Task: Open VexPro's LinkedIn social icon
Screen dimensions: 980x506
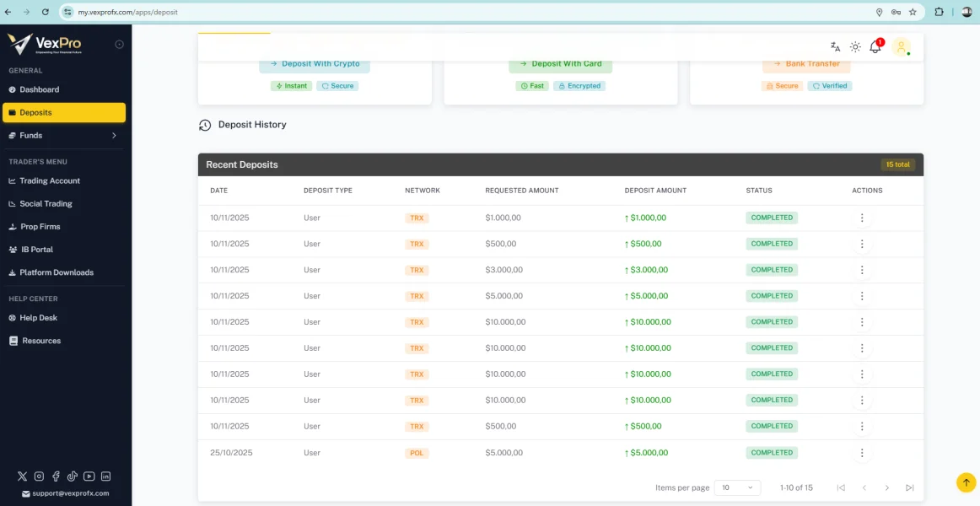Action: (x=105, y=476)
